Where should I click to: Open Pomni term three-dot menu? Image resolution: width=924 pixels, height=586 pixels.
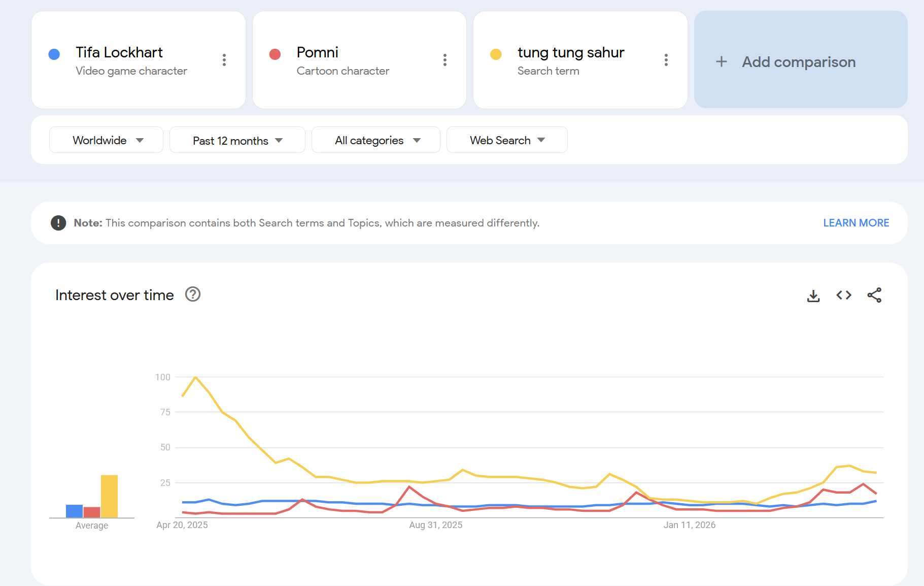point(445,60)
